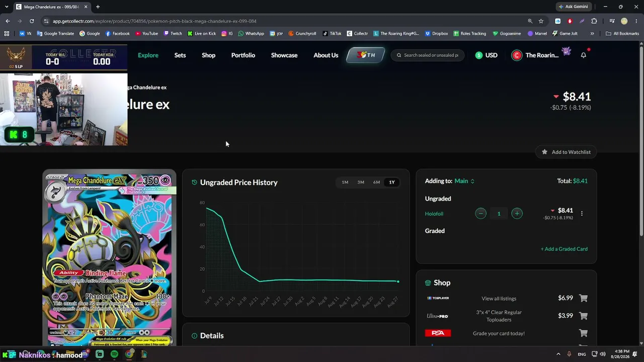The image size is (644, 362).
Task: Click the 3"x 4" Clear Regular Toploaders link
Action: pyautogui.click(x=499, y=316)
